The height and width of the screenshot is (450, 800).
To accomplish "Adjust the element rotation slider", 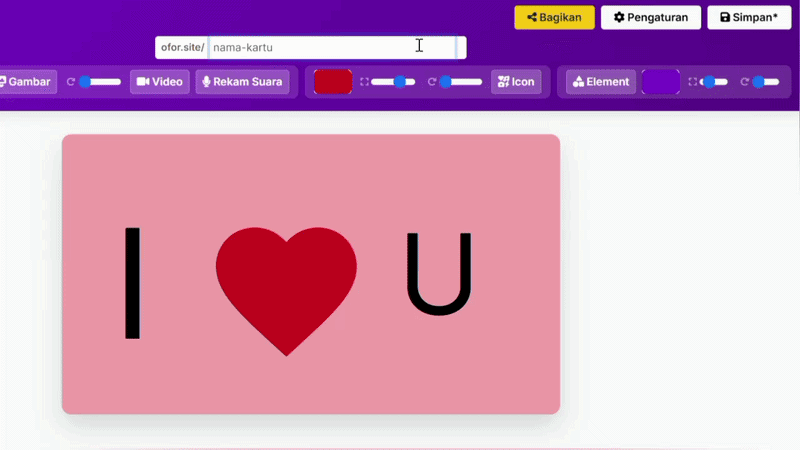I will (766, 82).
